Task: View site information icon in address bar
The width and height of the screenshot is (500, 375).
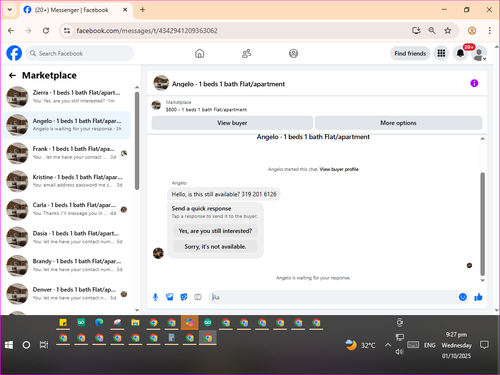Action: (67, 31)
